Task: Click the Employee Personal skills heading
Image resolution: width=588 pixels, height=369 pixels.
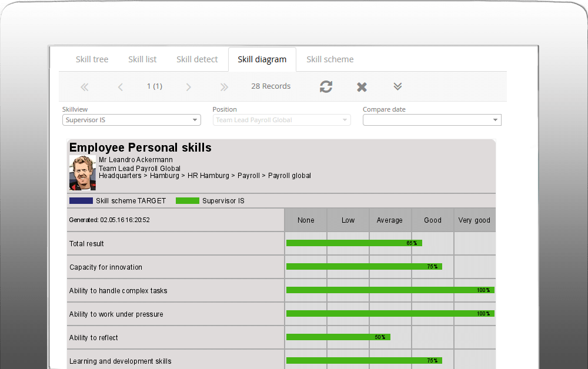Action: tap(141, 147)
